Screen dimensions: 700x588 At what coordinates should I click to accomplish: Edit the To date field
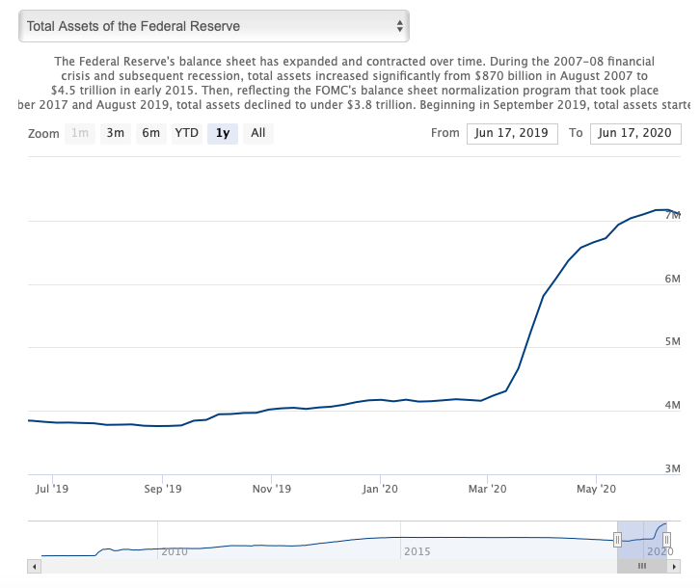[x=635, y=133]
